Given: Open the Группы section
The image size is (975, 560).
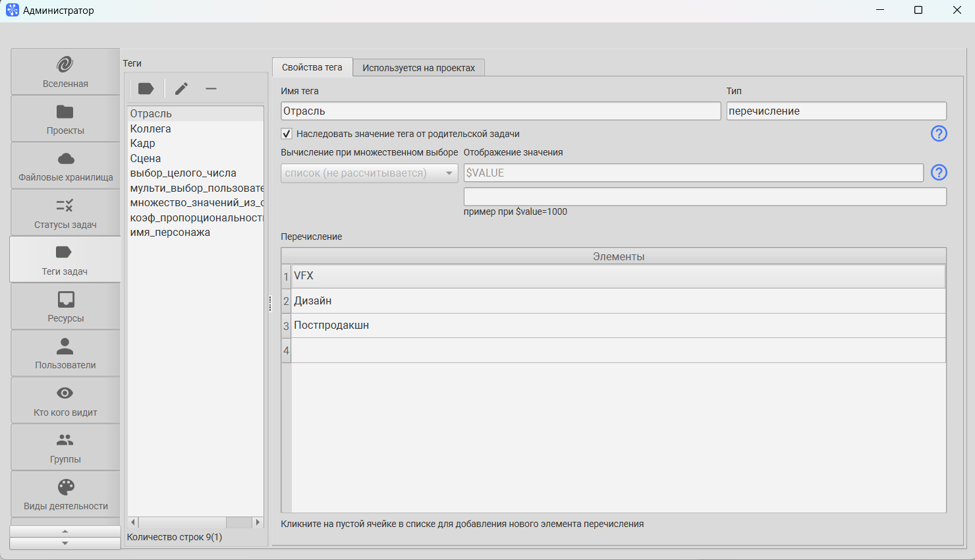Looking at the screenshot, I should tap(65, 447).
